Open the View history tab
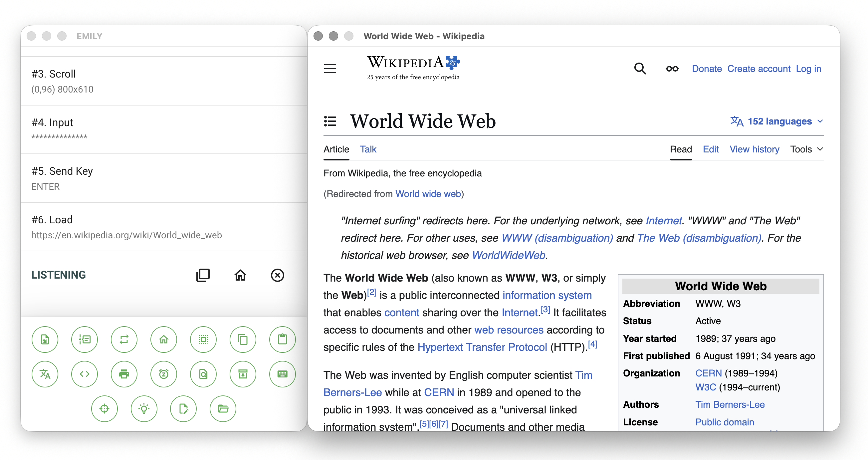Image resolution: width=868 pixels, height=460 pixels. click(x=754, y=149)
